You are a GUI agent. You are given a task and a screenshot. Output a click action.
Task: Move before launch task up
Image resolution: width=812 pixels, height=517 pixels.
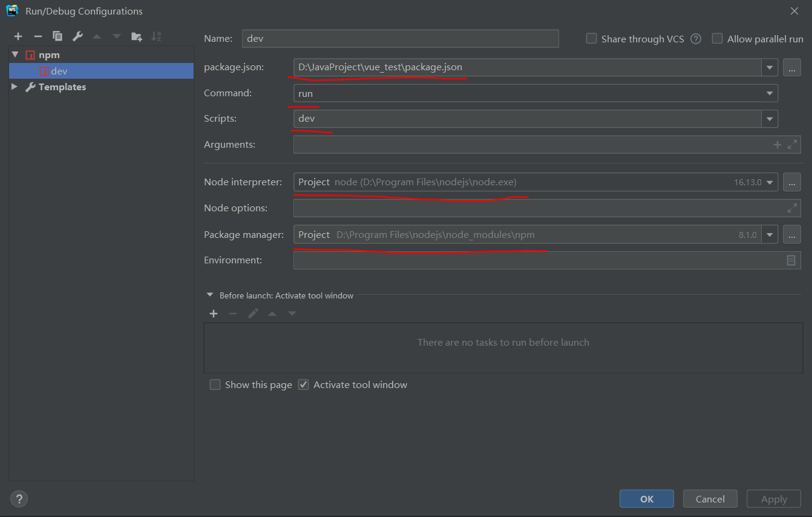tap(272, 314)
